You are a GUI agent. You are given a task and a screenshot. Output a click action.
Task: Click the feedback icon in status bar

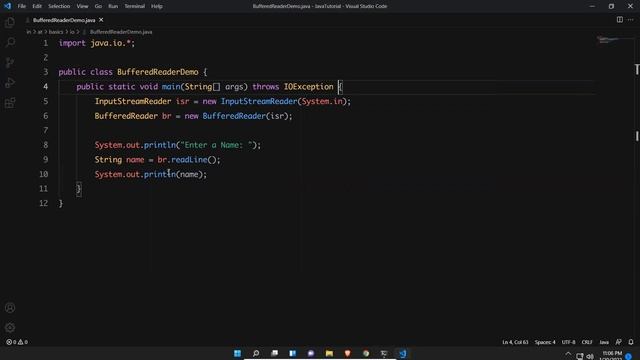619,342
